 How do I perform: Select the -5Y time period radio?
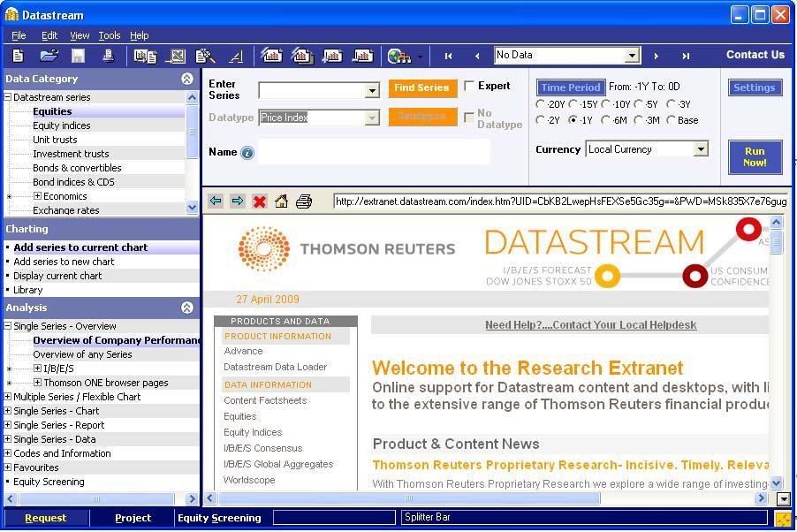pos(639,103)
